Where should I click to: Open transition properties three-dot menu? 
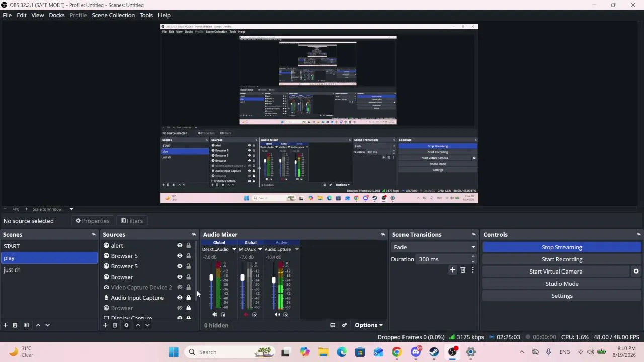click(472, 270)
